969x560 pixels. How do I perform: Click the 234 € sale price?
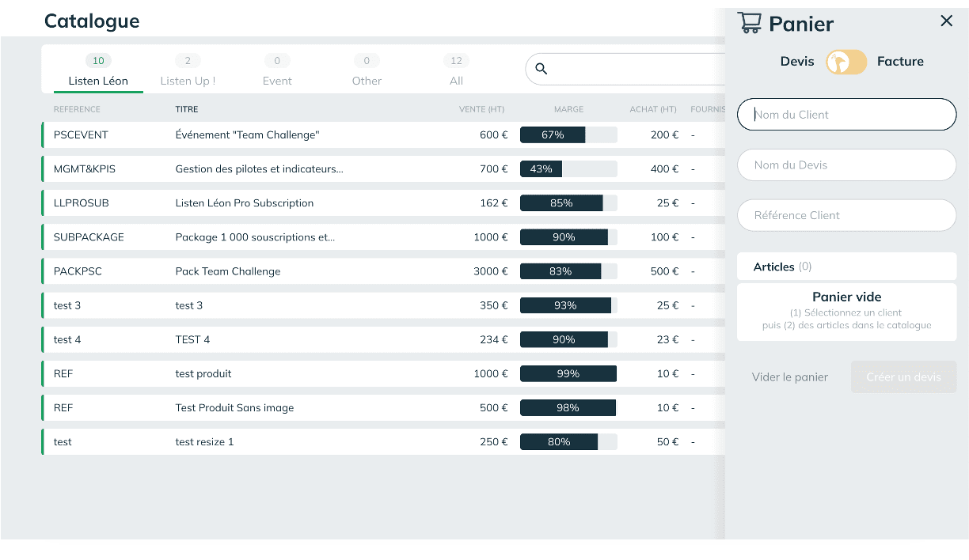point(494,340)
